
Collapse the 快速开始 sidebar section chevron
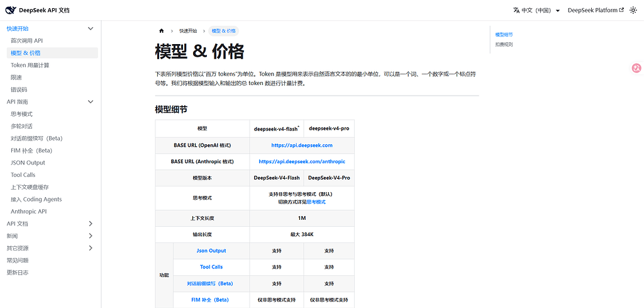pyautogui.click(x=91, y=28)
